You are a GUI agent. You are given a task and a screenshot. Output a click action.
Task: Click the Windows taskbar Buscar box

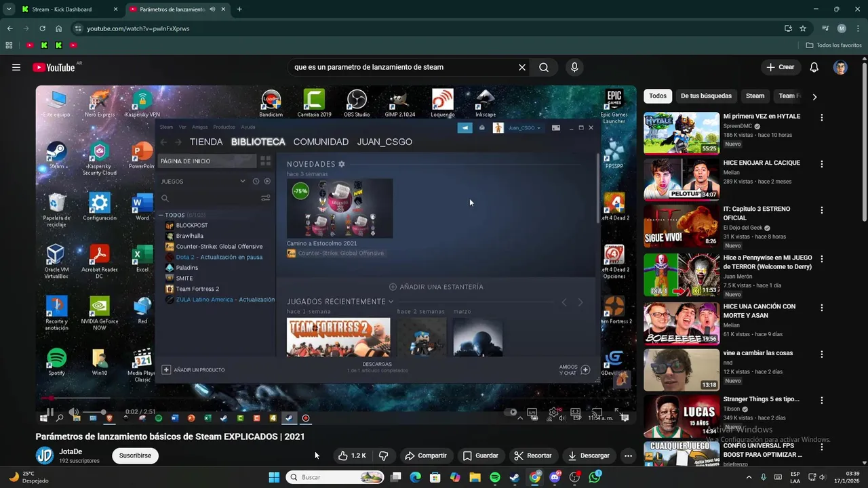[x=335, y=477]
